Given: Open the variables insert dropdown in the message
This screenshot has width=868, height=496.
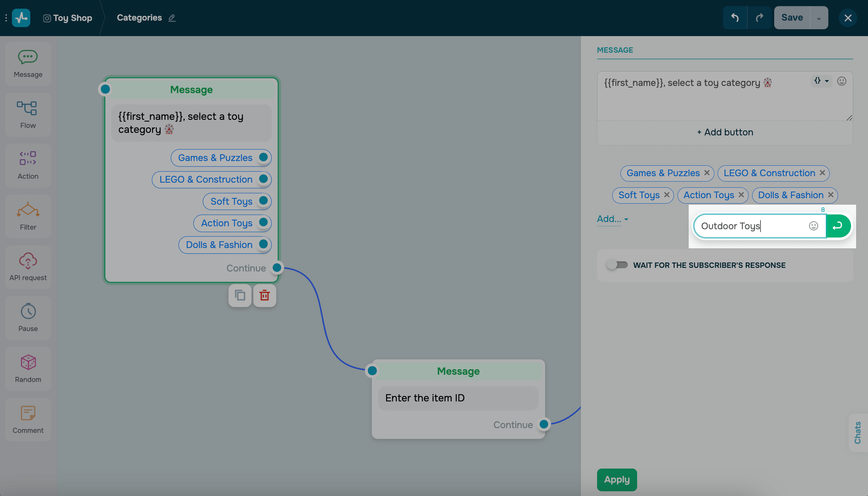Looking at the screenshot, I should [821, 81].
